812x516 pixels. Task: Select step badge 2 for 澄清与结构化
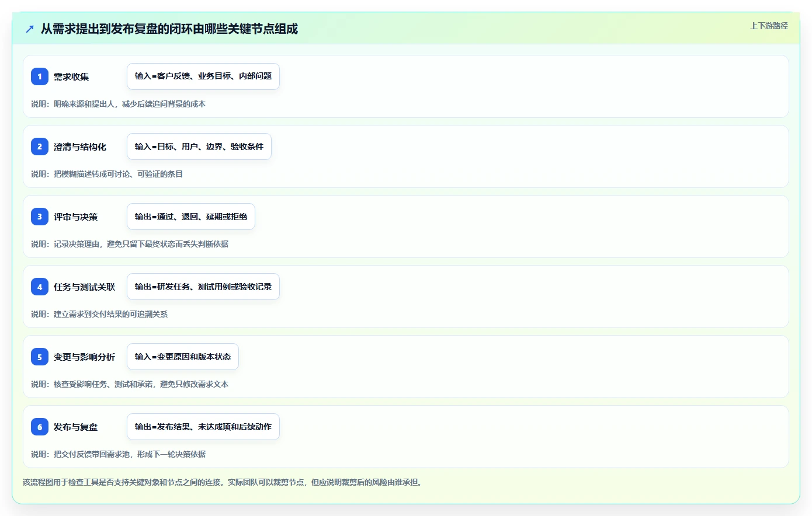click(x=40, y=147)
